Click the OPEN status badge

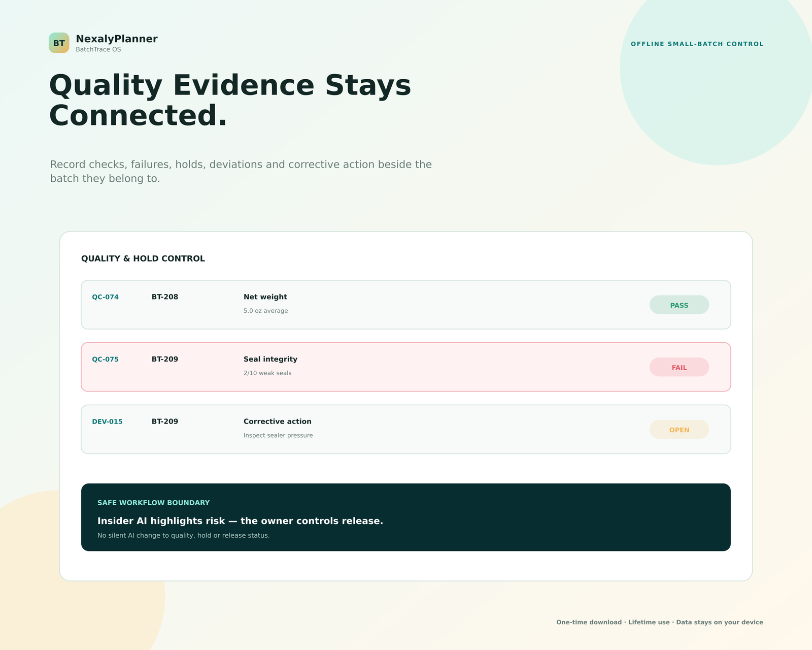click(x=679, y=429)
